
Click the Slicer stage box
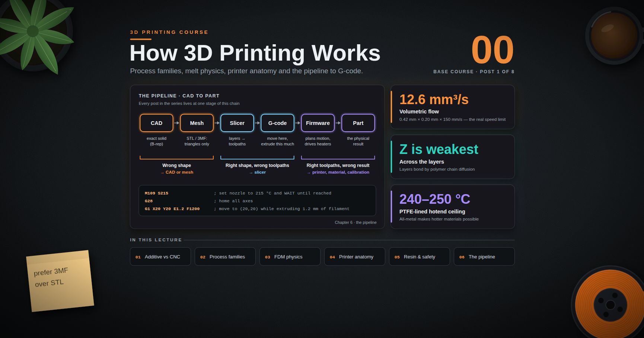(237, 123)
